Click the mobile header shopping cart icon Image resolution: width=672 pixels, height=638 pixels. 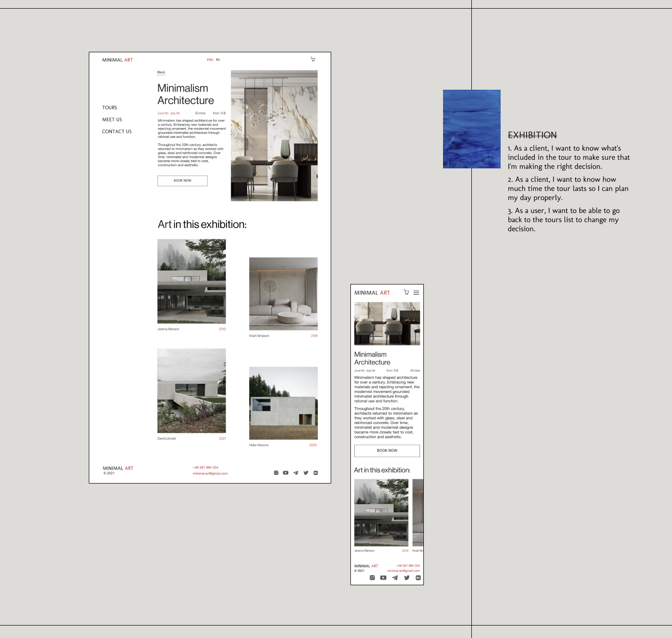tap(407, 292)
